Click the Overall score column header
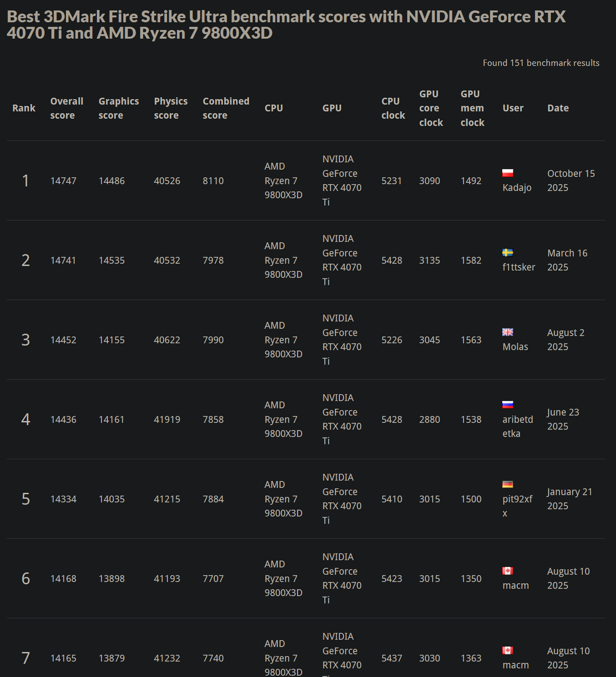 pos(66,108)
